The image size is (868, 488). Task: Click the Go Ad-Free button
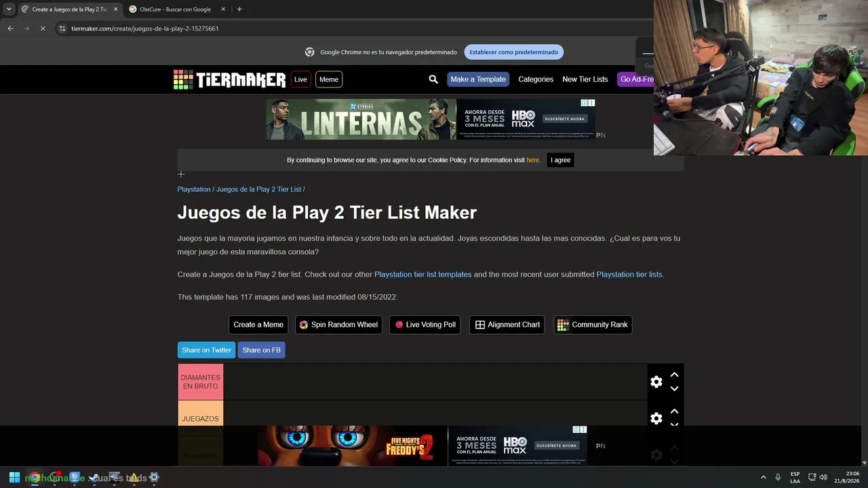636,79
